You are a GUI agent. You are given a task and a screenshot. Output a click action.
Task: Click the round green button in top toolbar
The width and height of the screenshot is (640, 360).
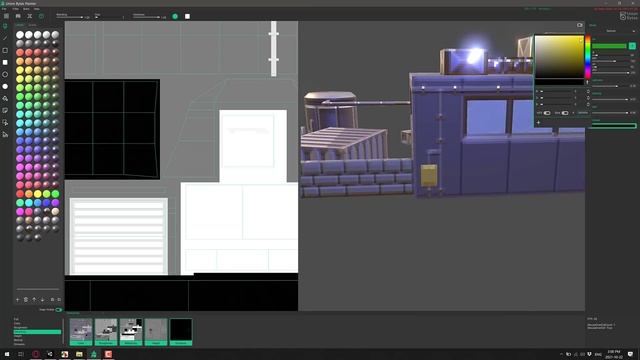point(175,16)
